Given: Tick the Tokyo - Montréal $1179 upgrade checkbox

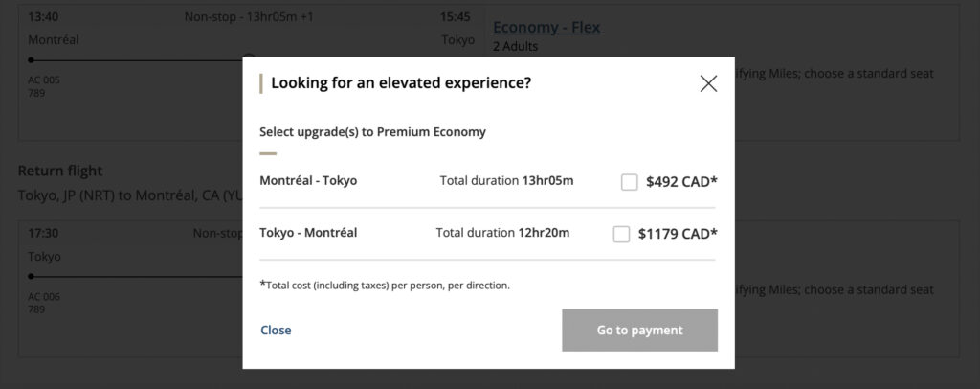Looking at the screenshot, I should coord(621,234).
